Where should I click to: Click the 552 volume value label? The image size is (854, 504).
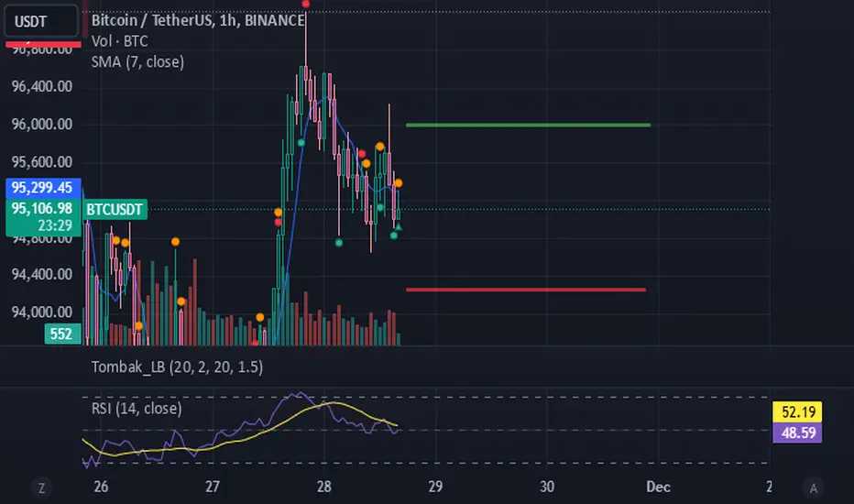[61, 334]
